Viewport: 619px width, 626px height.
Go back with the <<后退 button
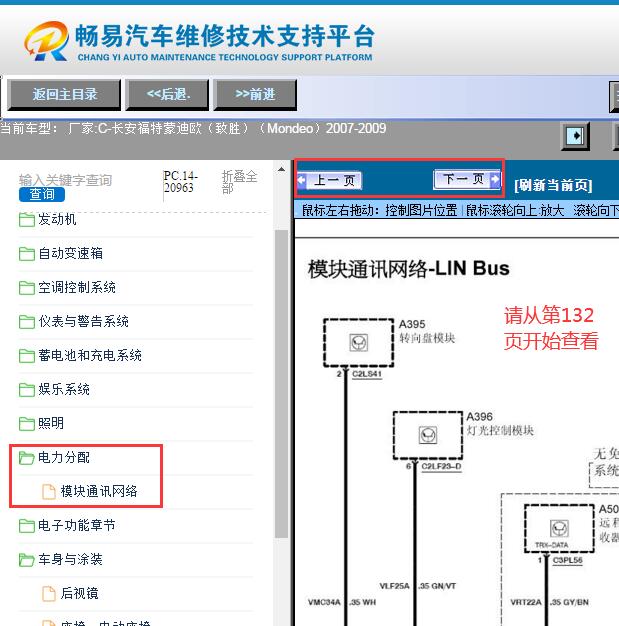pos(167,95)
